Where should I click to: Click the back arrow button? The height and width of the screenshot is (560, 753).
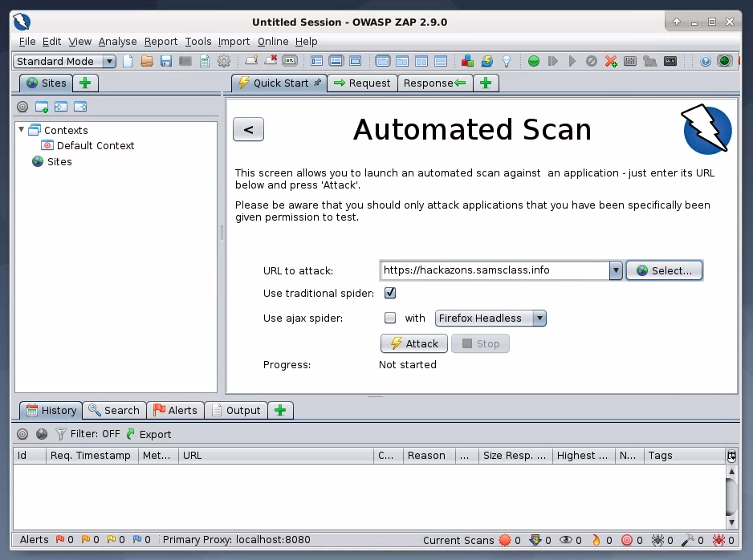(248, 129)
